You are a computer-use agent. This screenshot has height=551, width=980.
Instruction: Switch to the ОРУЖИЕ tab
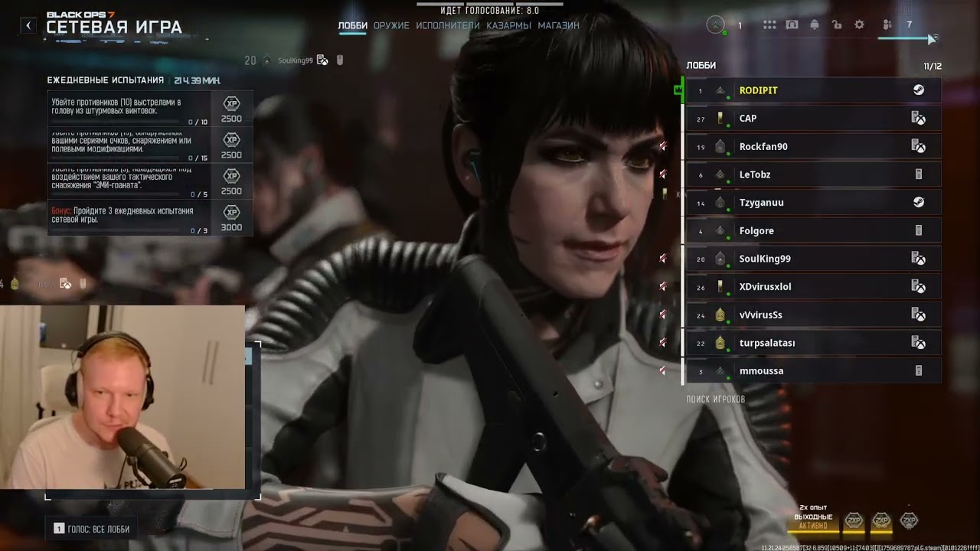pos(391,25)
